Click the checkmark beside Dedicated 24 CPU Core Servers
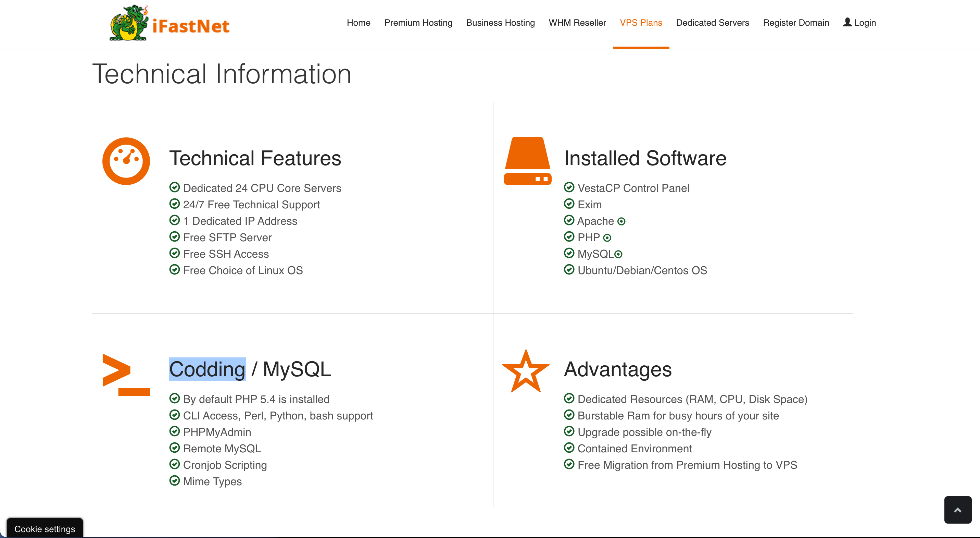Screen dimensions: 980x538 pyautogui.click(x=175, y=187)
